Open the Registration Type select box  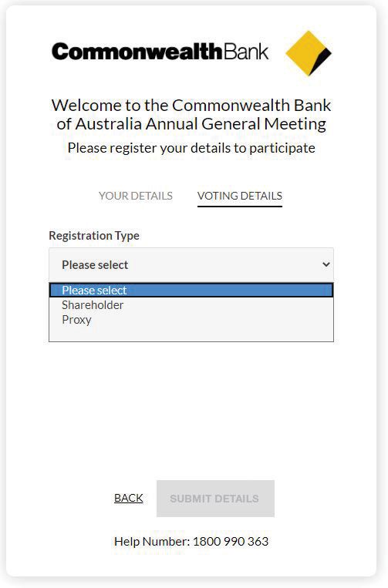click(191, 265)
